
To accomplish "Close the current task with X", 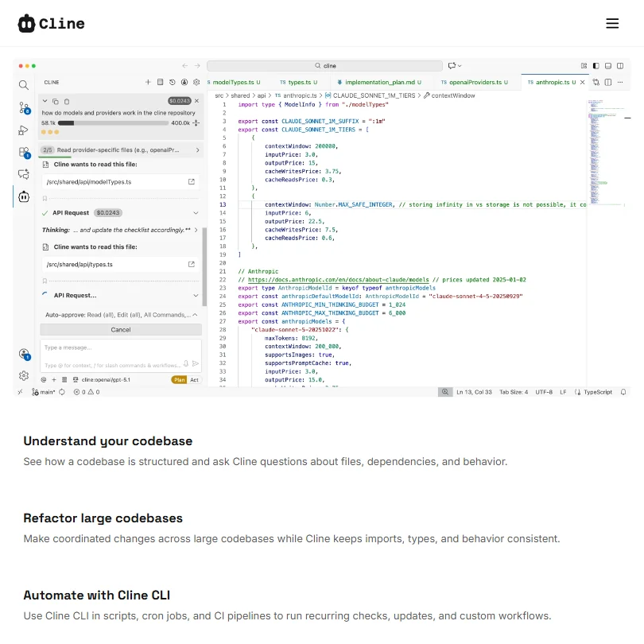I will (196, 101).
